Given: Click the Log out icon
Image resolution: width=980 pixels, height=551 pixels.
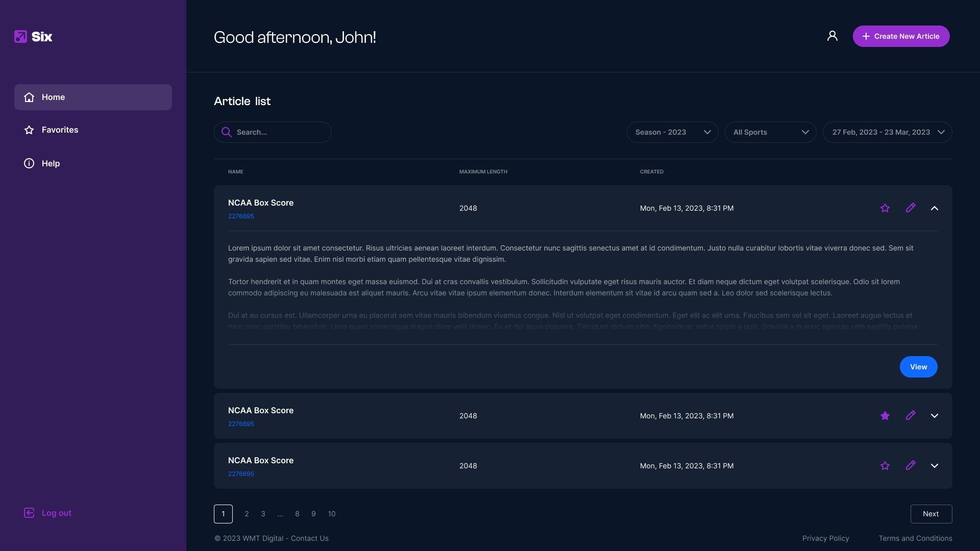Looking at the screenshot, I should [x=29, y=513].
